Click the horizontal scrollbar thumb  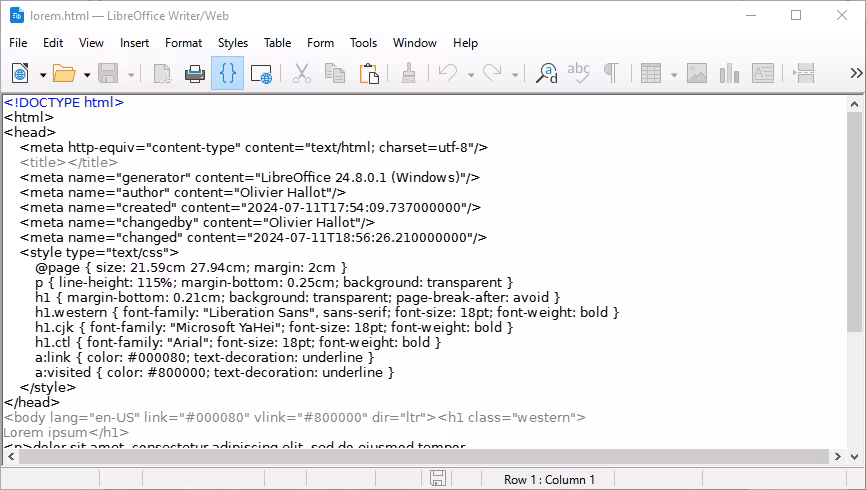[x=424, y=456]
